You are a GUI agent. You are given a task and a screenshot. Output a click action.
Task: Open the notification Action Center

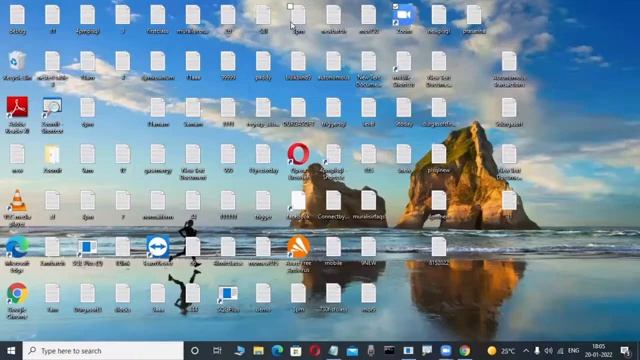(625, 351)
